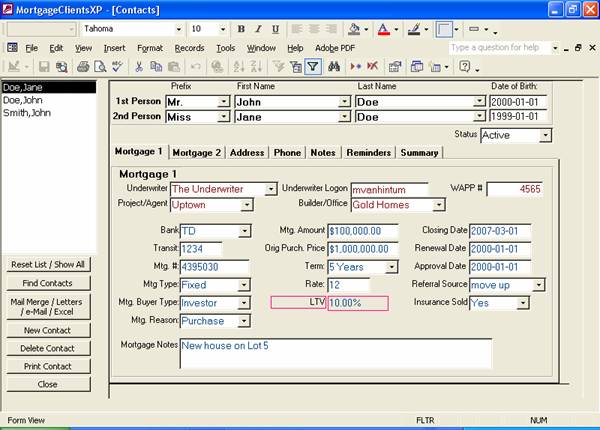
Task: Open Print Preview from the toolbar
Action: click(100, 67)
